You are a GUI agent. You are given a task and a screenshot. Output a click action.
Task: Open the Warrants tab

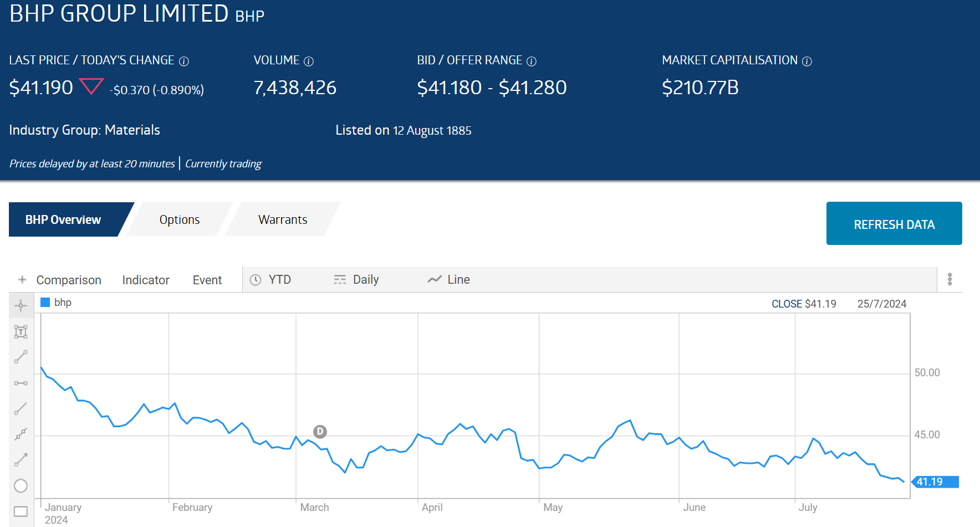point(283,219)
